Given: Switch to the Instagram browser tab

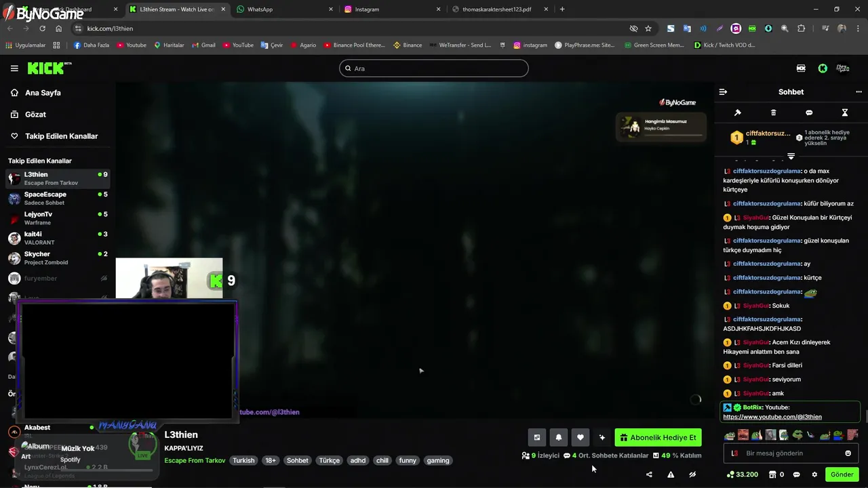Looking at the screenshot, I should coord(391,9).
